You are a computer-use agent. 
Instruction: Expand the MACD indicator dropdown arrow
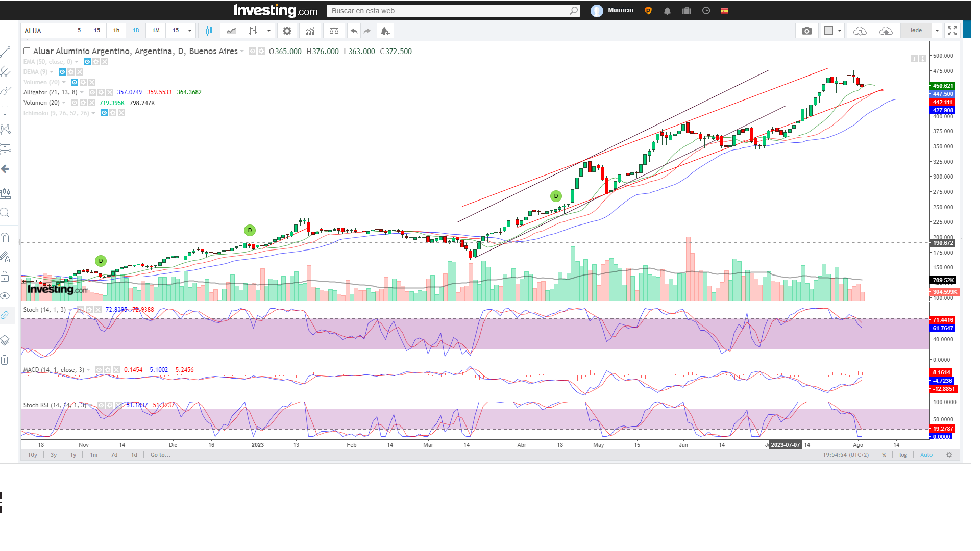88,370
